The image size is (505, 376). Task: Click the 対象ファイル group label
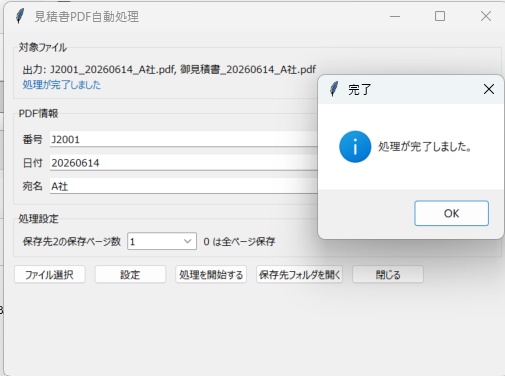[x=42, y=47]
